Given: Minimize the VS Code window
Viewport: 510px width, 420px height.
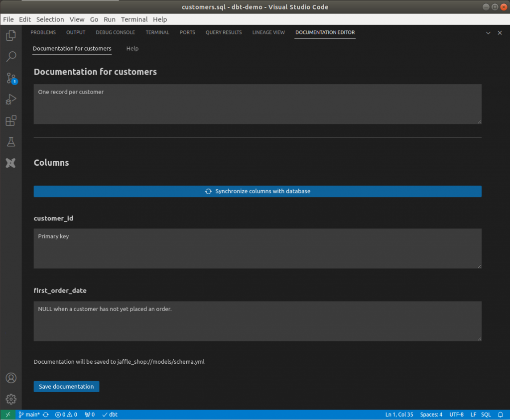Looking at the screenshot, I should 486,7.
